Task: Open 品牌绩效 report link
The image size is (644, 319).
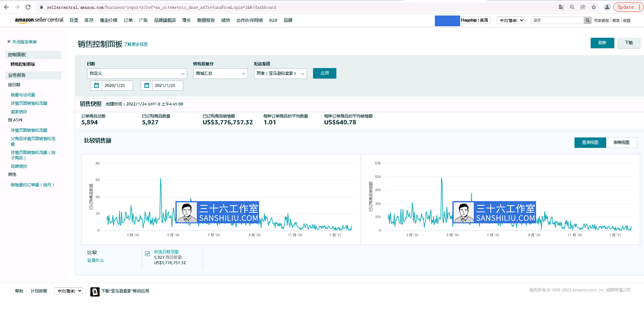Action: pos(19,166)
